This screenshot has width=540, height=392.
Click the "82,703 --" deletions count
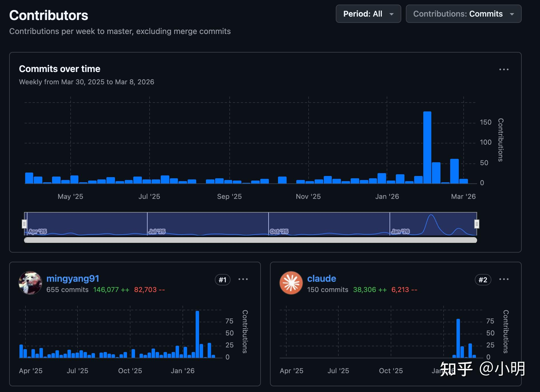click(150, 290)
